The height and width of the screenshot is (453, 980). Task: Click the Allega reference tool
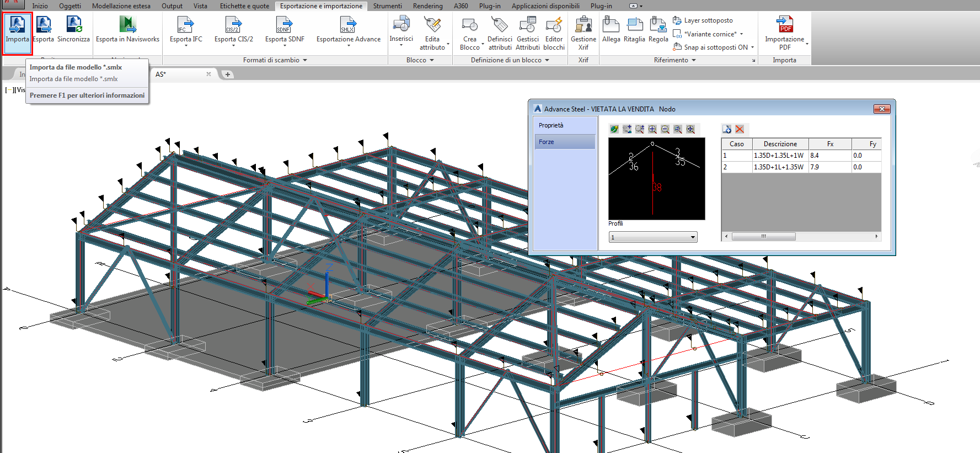pos(611,30)
